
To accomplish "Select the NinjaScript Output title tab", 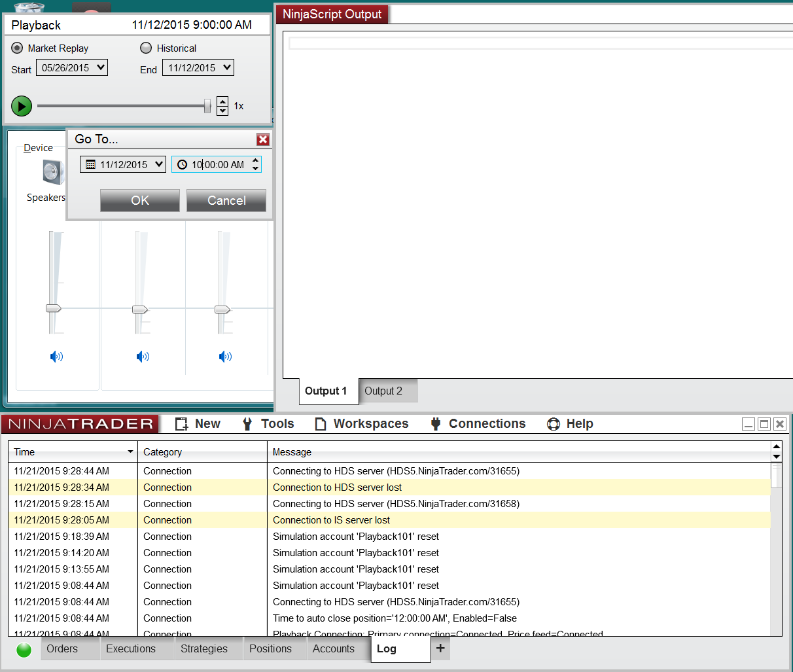I will point(332,14).
